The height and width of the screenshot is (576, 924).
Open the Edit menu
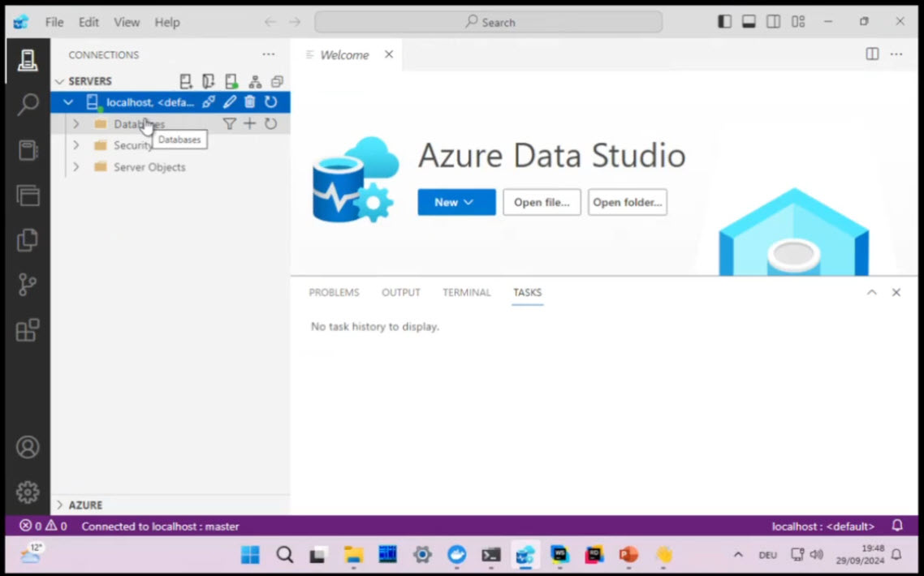point(89,23)
